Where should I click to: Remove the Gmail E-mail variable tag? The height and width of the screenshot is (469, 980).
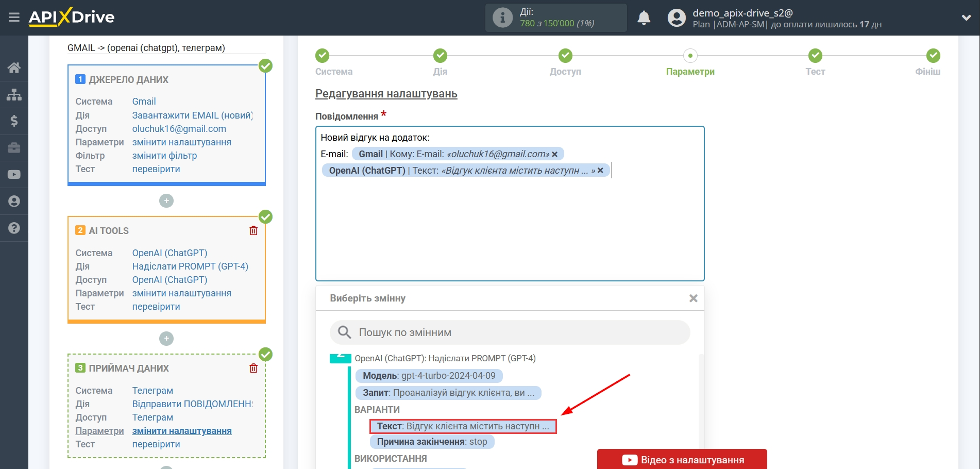[x=554, y=154]
